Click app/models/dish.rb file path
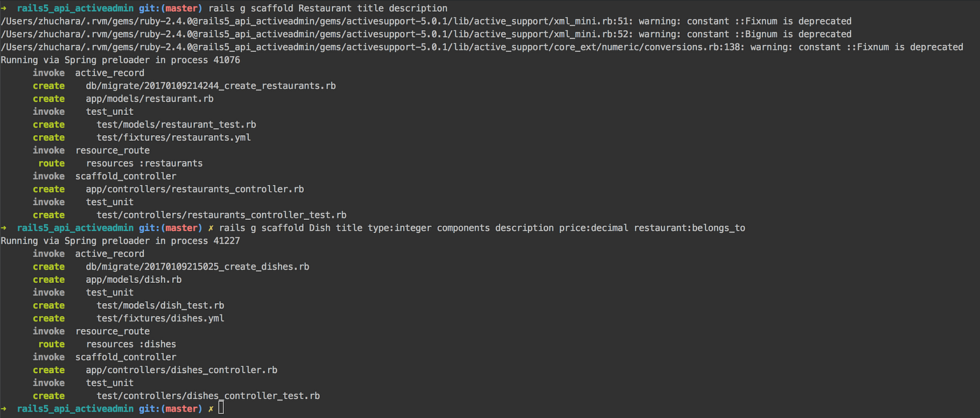Image resolution: width=980 pixels, height=418 pixels. (x=134, y=279)
